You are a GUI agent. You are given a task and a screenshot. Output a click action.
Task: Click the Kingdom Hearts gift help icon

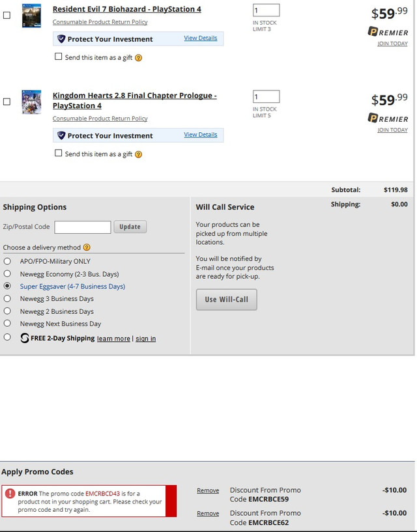tap(139, 154)
